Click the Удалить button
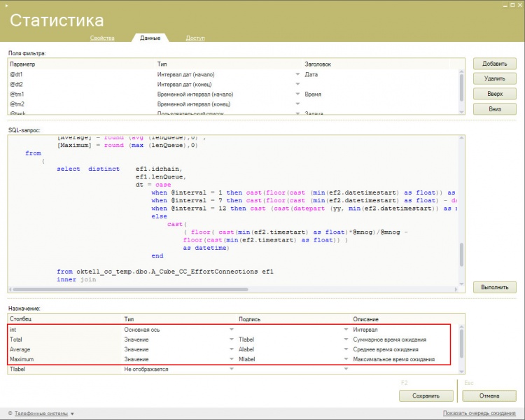 point(494,78)
